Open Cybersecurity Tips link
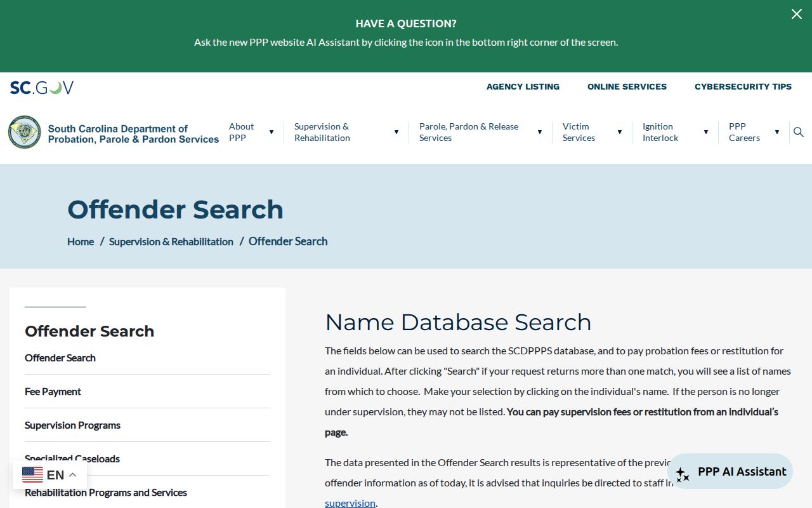The height and width of the screenshot is (508, 812). click(743, 86)
